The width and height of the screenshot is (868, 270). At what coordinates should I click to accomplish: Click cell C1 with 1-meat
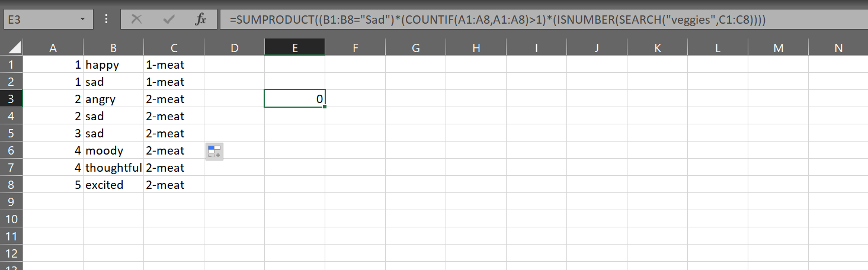174,65
